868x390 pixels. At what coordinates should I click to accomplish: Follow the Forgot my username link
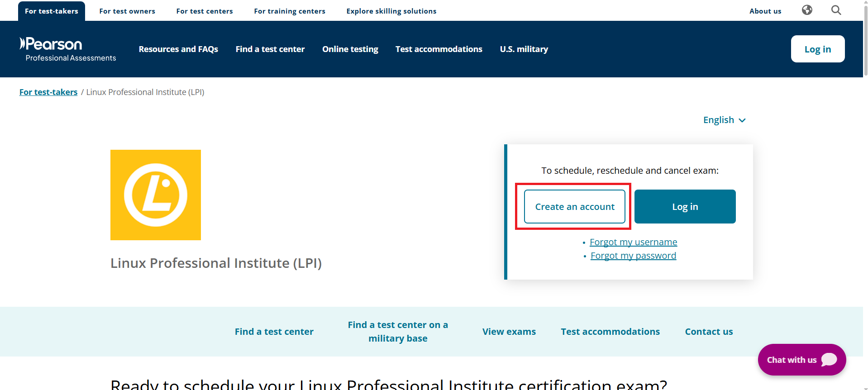[633, 242]
